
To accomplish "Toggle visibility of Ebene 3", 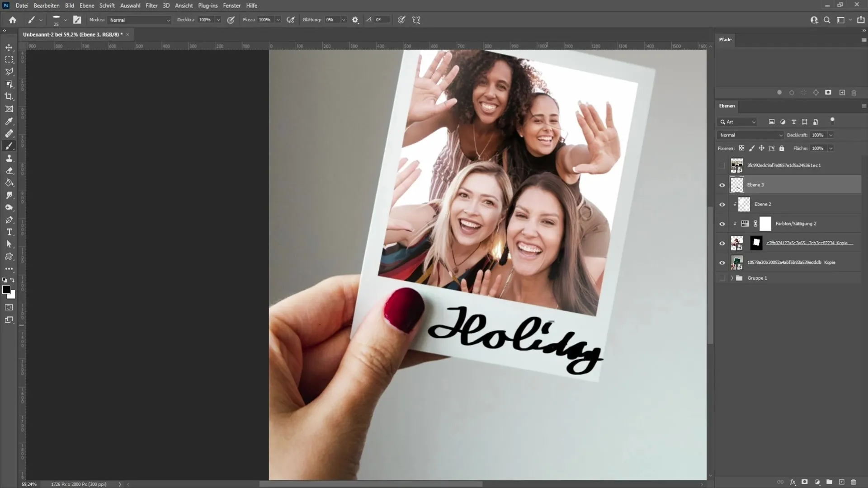I will point(722,185).
